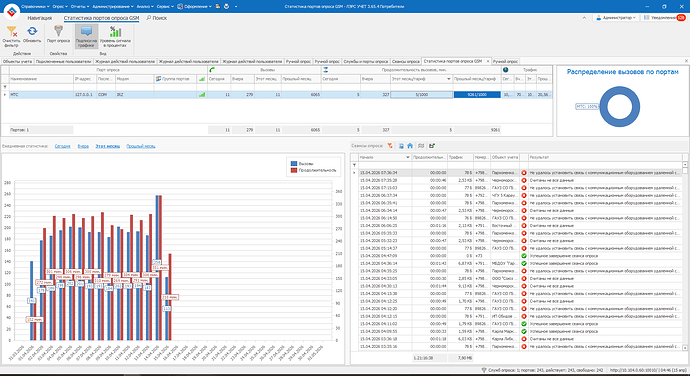The image size is (690, 376).
Task: Open Уведомления notifications panel
Action: (x=664, y=18)
